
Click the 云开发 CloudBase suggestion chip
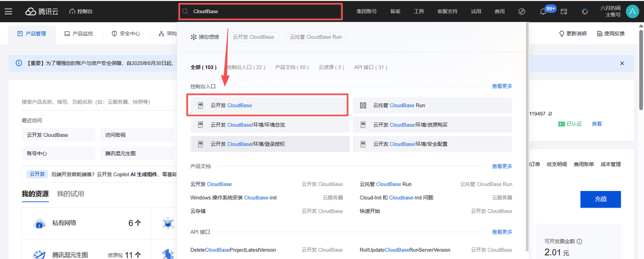255,37
